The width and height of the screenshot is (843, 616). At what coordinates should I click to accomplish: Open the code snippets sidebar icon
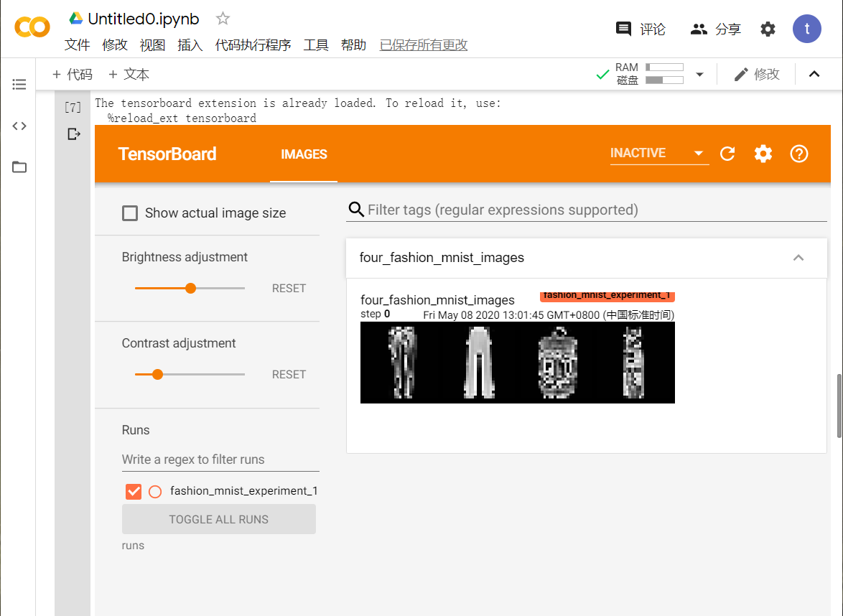19,126
